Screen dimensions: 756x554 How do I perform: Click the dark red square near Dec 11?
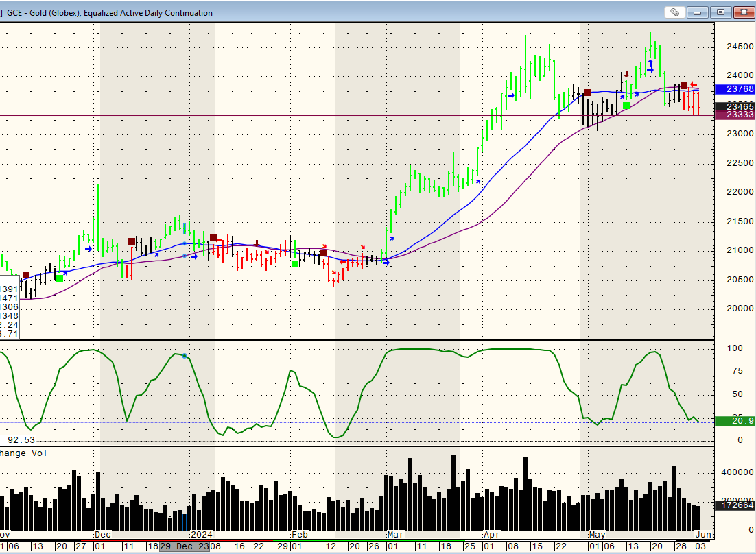(132, 241)
